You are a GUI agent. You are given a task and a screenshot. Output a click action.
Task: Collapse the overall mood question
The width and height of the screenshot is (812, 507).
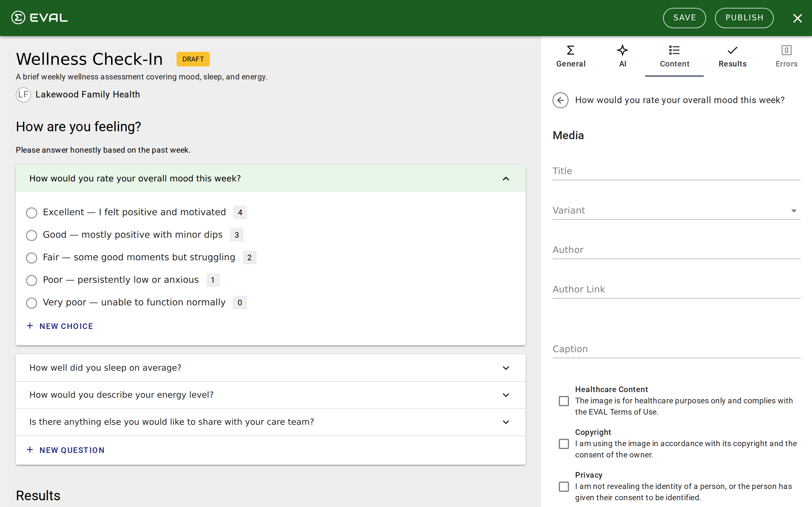click(x=506, y=178)
